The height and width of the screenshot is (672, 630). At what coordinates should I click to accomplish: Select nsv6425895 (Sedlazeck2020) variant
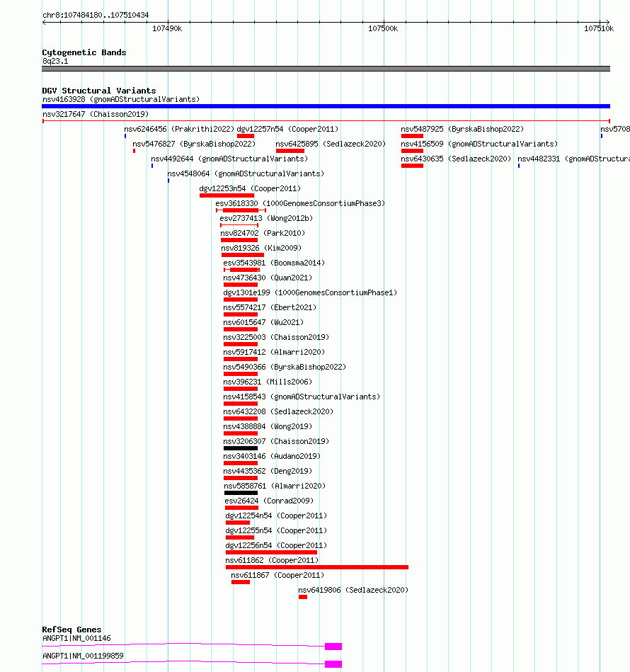pos(331,144)
